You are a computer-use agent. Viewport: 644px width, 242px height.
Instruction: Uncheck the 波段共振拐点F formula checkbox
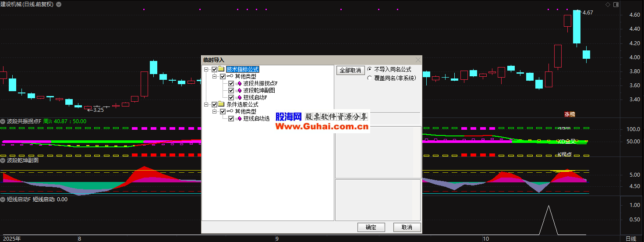pos(231,83)
